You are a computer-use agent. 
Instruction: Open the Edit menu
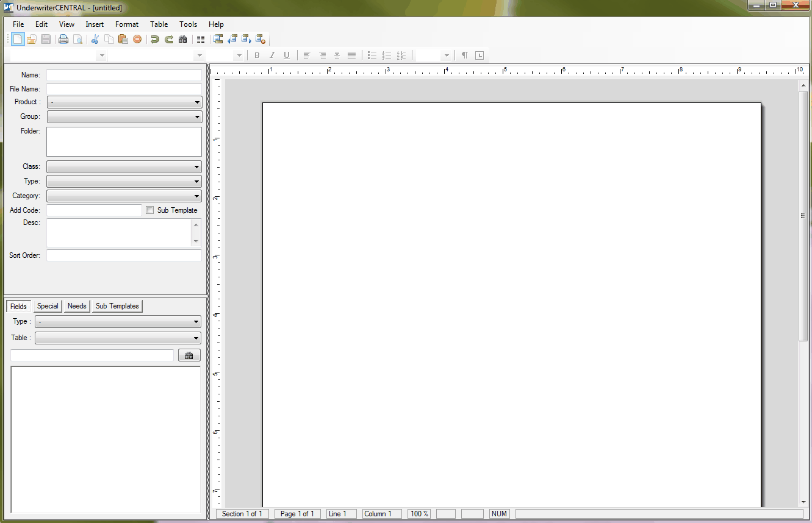click(41, 24)
